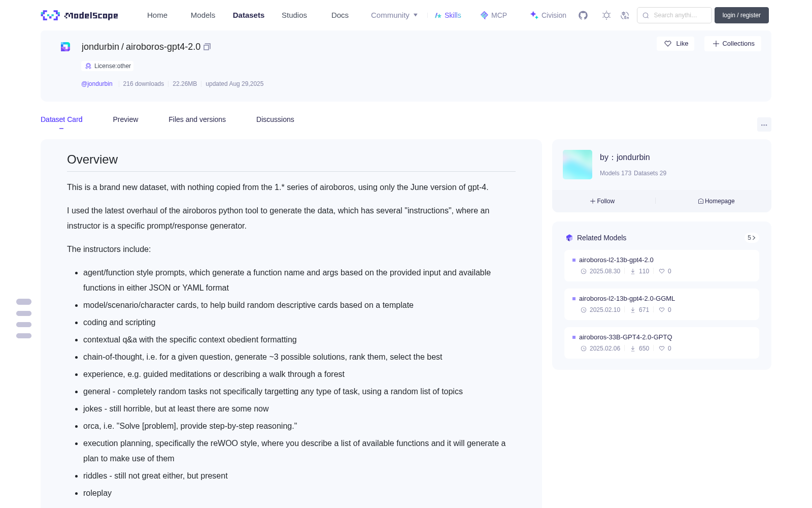The image size is (812, 508).
Task: Follow the author jondurbin
Action: (x=602, y=201)
